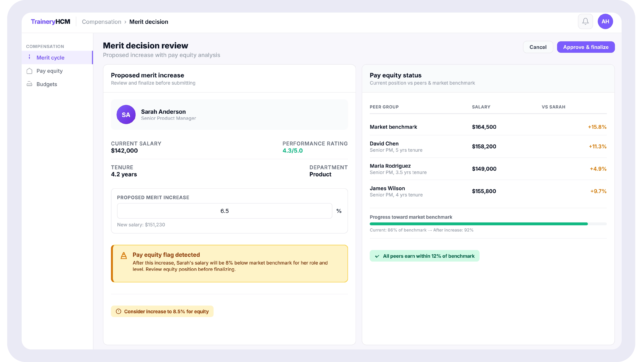644x362 pixels.
Task: Apply the suggestion to increase to 8.5%
Action: click(x=162, y=311)
